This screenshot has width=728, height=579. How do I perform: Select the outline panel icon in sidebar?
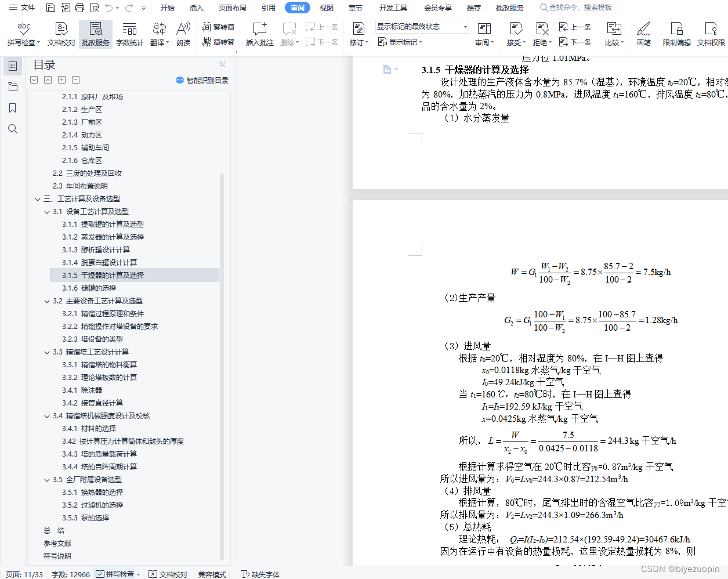(13, 66)
